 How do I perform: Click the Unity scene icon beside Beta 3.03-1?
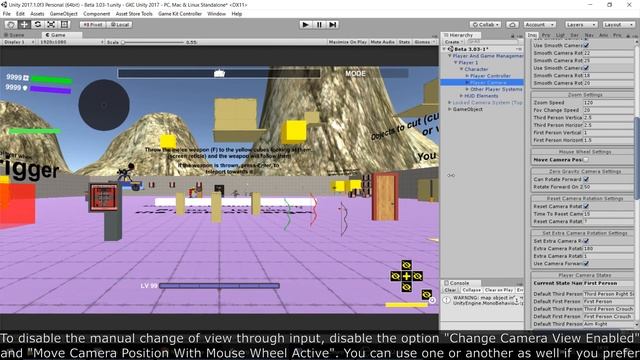(451, 49)
